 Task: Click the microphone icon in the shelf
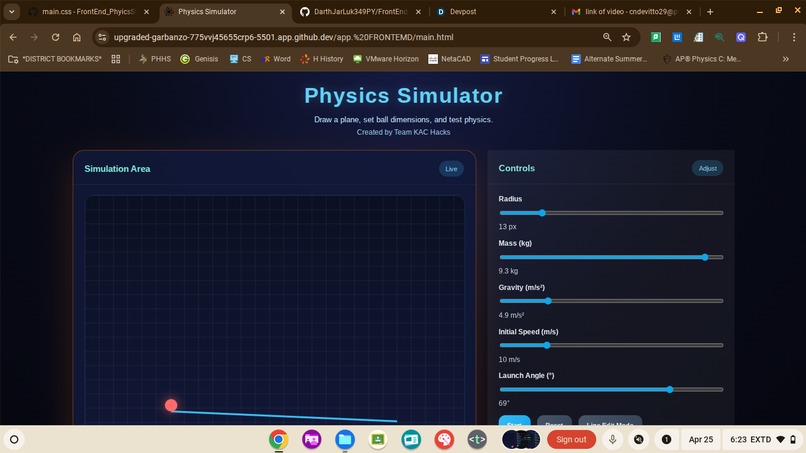612,440
